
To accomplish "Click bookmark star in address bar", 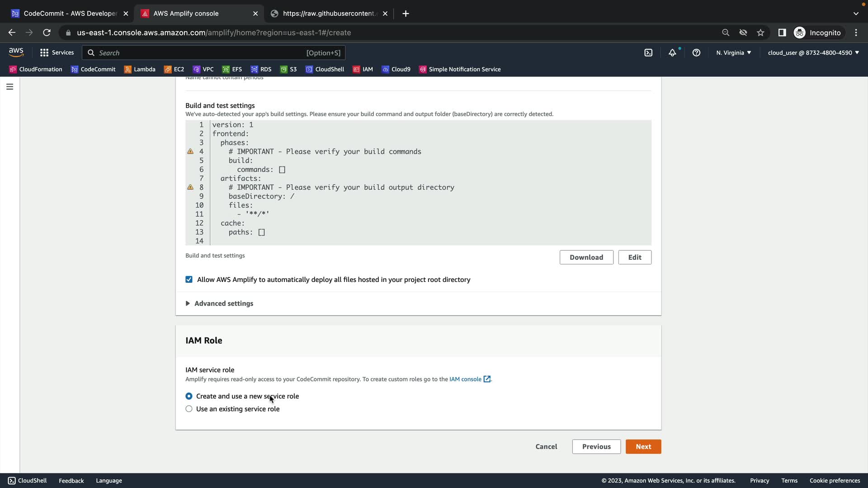I will click(760, 33).
